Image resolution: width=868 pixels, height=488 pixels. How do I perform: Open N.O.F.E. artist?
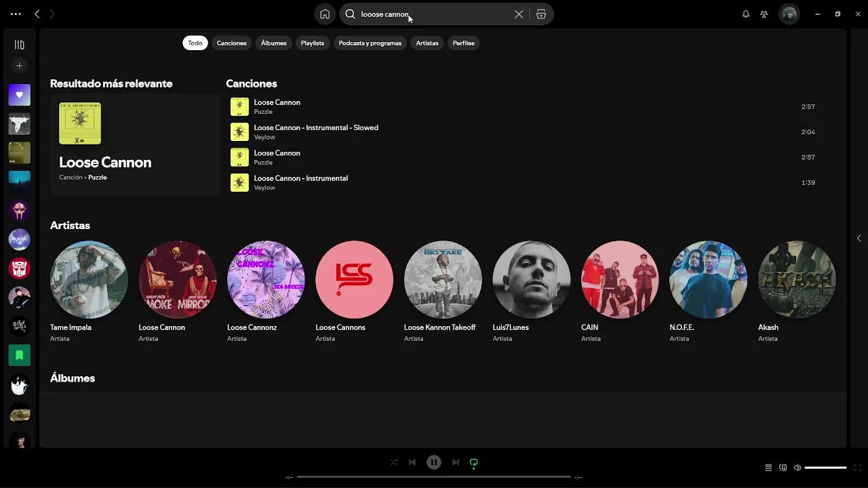[708, 290]
